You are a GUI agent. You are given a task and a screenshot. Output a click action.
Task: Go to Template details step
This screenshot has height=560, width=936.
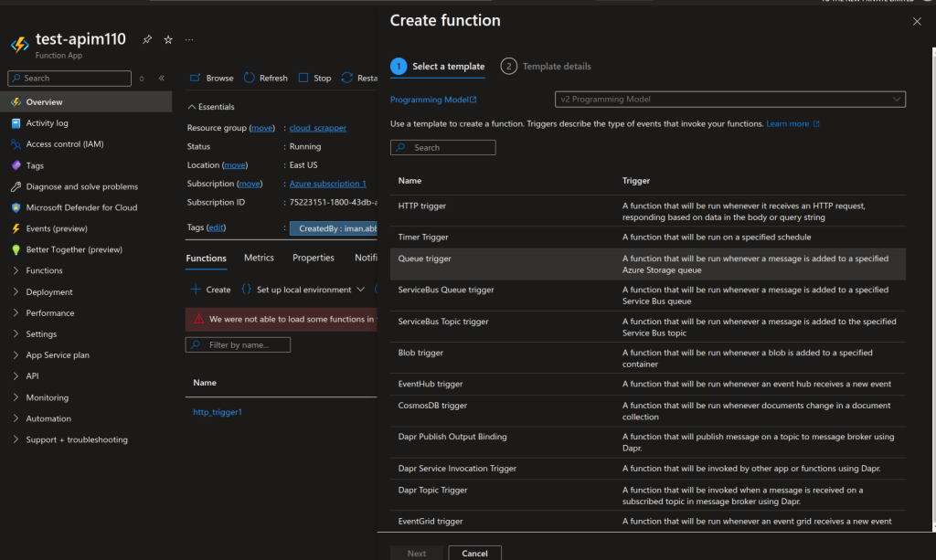pos(546,66)
